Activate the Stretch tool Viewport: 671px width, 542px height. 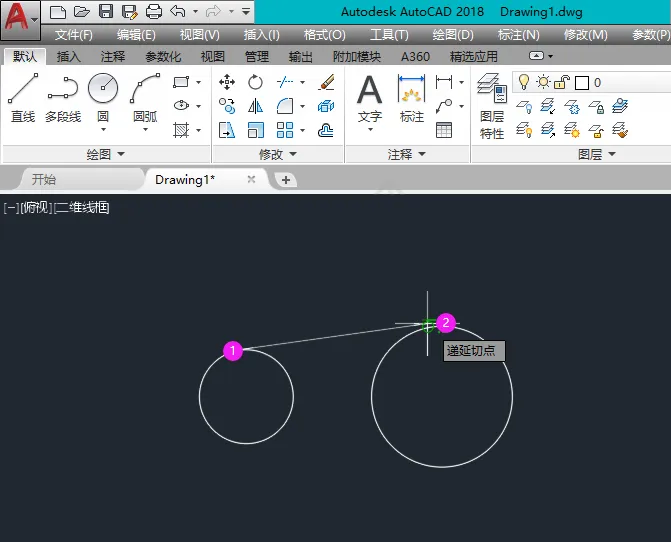click(227, 130)
